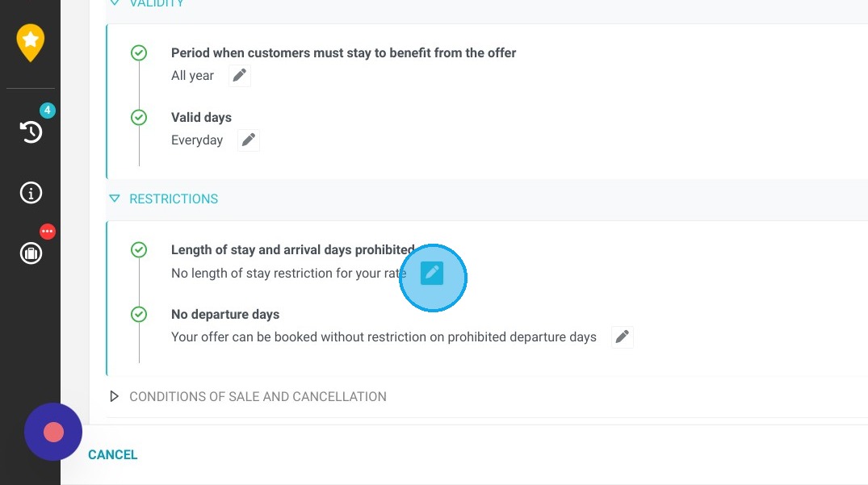
Task: Open the luggage icon with red badge
Action: (31, 253)
